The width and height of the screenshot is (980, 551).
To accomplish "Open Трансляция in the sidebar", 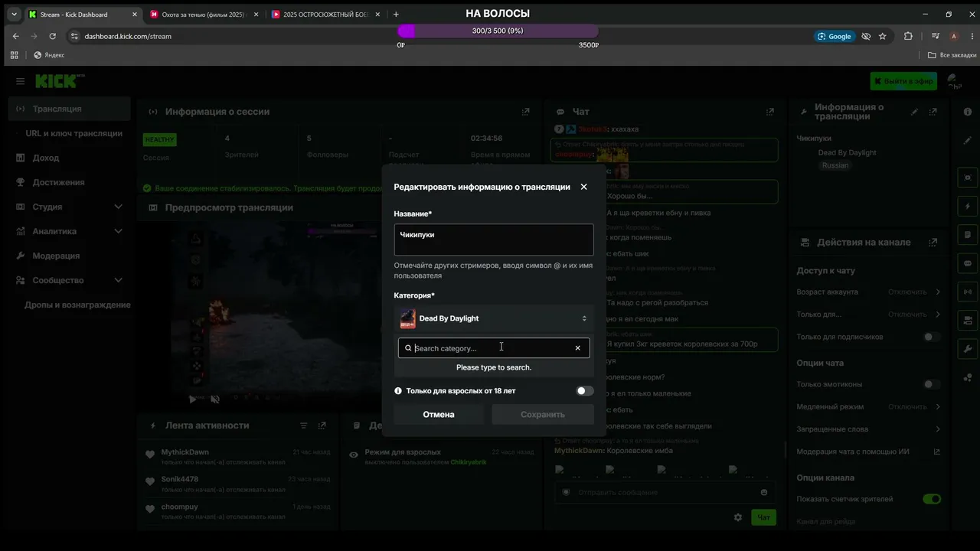I will [69, 109].
